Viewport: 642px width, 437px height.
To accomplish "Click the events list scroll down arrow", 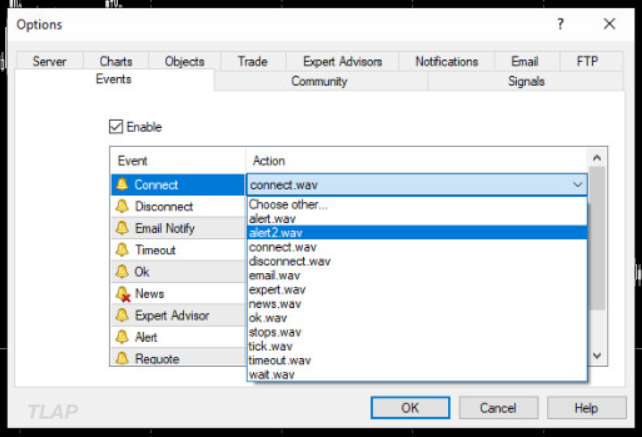I will (x=597, y=355).
